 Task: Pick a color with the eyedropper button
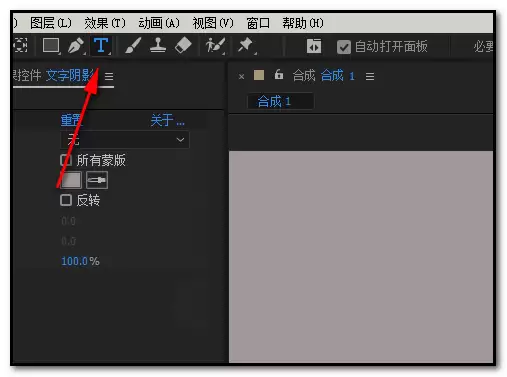pos(97,180)
